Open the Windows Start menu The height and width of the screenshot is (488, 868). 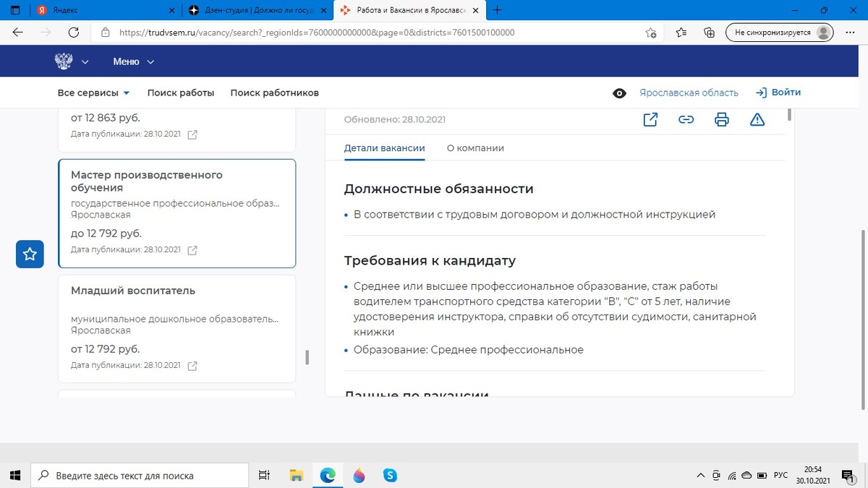pos(15,475)
